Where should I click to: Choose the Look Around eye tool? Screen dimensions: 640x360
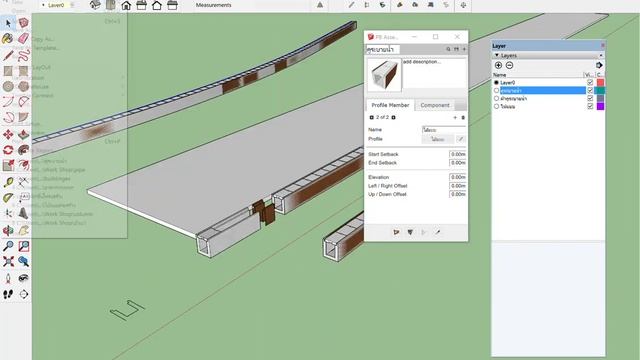(x=24, y=278)
